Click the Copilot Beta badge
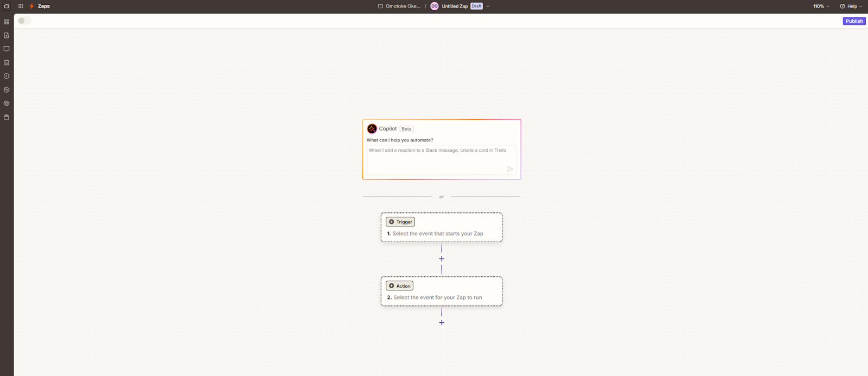Viewport: 868px width, 376px height. (406, 129)
